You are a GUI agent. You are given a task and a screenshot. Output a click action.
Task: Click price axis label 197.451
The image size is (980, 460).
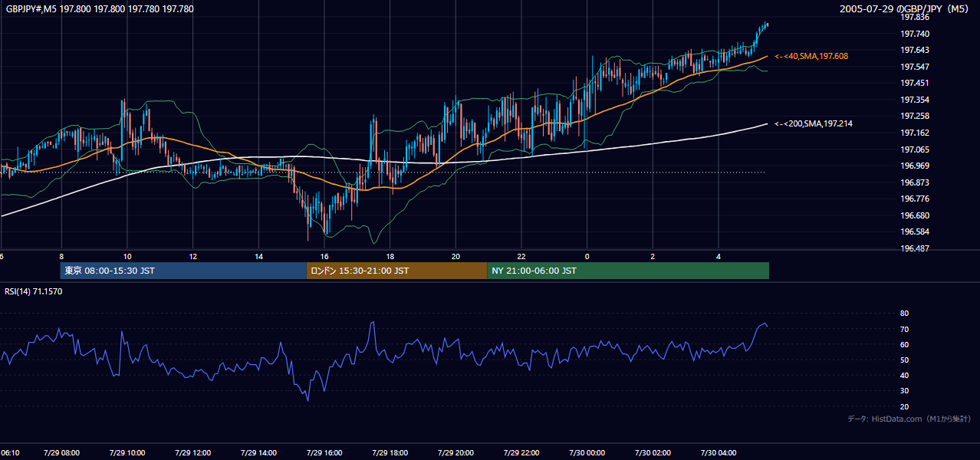(x=914, y=84)
